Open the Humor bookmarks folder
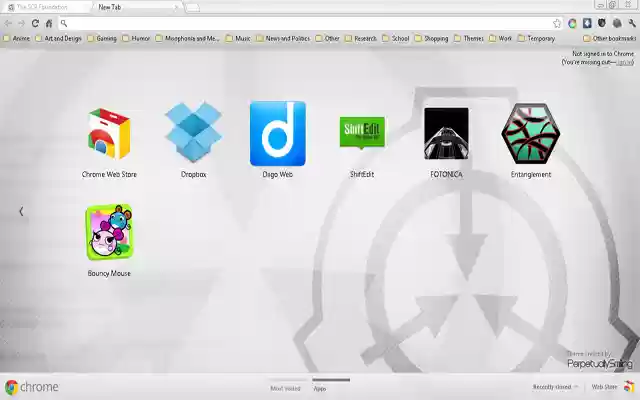 [x=136, y=38]
